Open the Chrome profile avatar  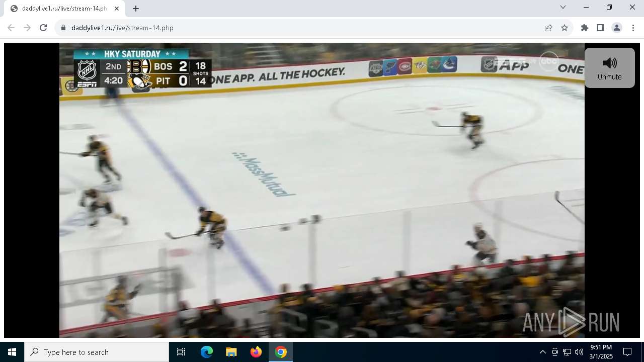[617, 28]
